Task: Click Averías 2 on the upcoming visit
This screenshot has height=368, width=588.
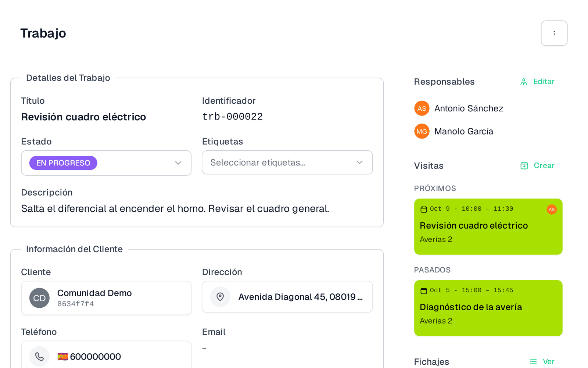Action: click(436, 239)
